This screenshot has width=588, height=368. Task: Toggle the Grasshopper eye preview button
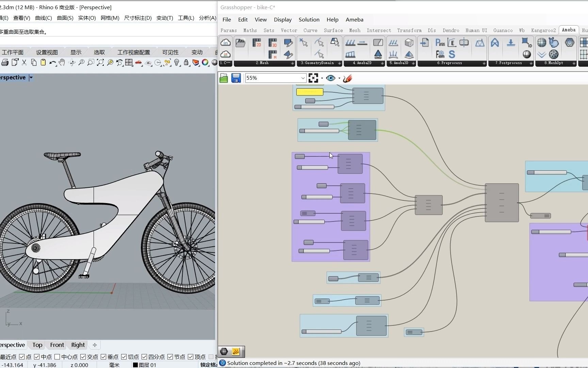pyautogui.click(x=330, y=78)
